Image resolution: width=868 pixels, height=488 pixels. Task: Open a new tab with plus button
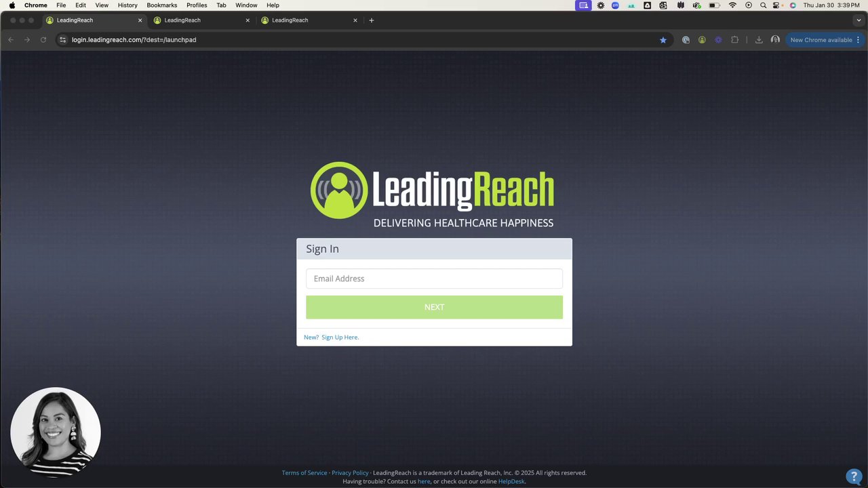[372, 20]
